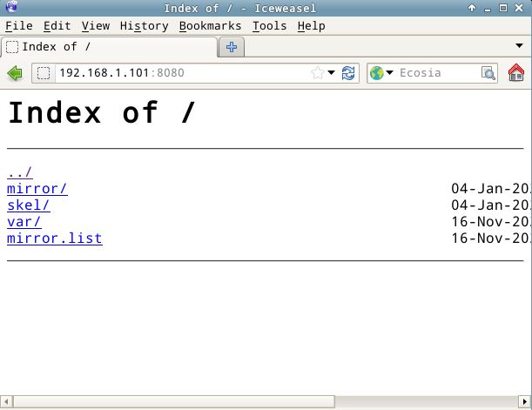The height and width of the screenshot is (410, 532).
Task: Click the Ecosia search engine globe icon
Action: (376, 73)
